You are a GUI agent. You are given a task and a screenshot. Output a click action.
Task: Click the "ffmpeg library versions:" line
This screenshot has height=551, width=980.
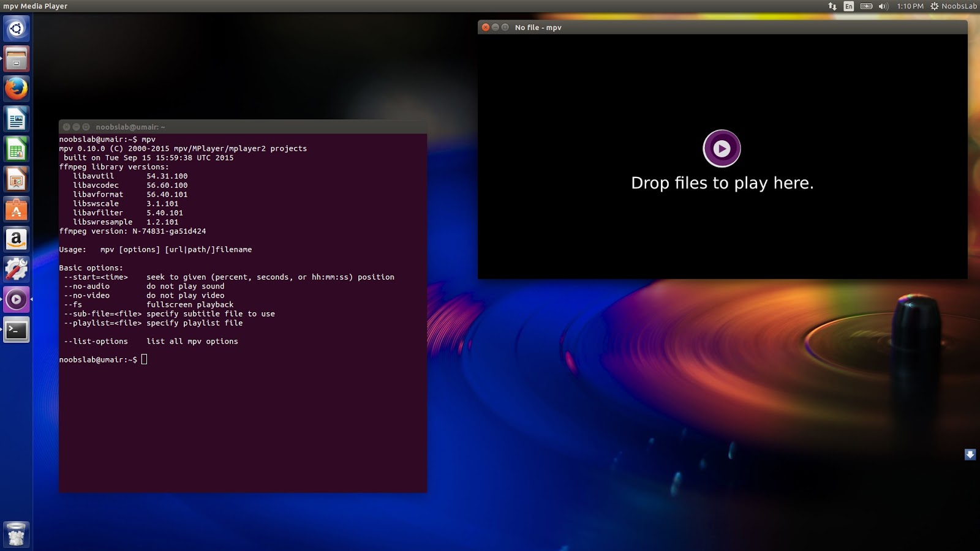[114, 167]
